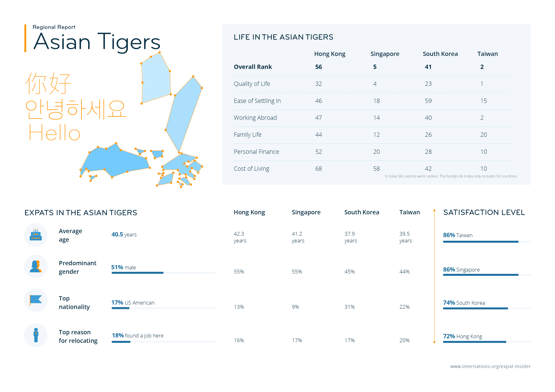Click the orange Chinese greeting characters
555x392 pixels.
48,84
